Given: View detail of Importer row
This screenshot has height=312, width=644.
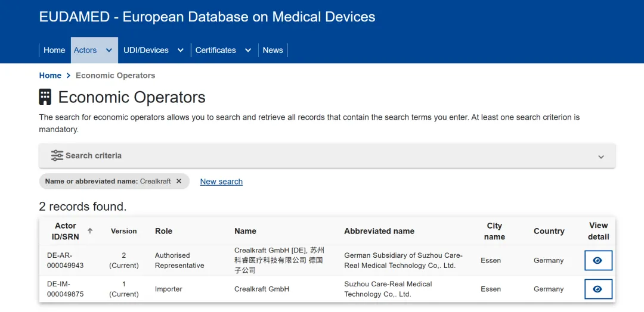Looking at the screenshot, I should pos(597,289).
